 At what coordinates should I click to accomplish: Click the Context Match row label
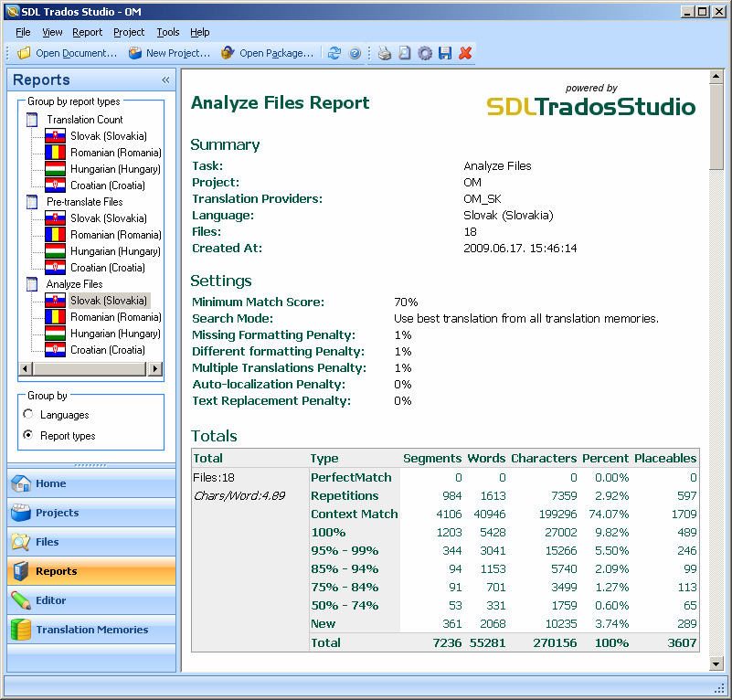(355, 514)
